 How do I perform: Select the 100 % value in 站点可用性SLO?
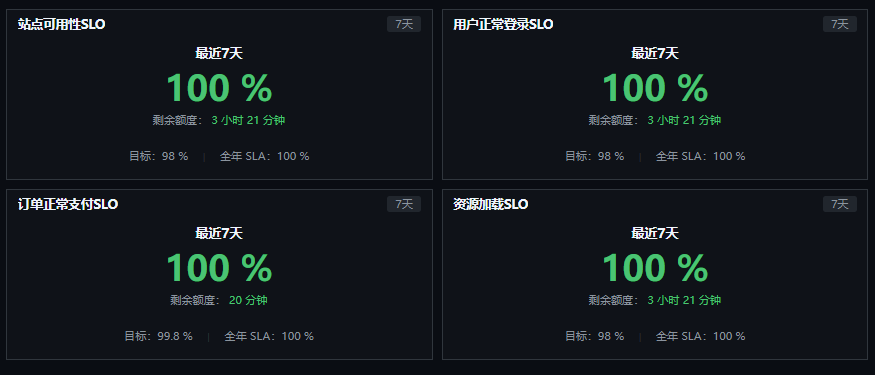pos(219,88)
